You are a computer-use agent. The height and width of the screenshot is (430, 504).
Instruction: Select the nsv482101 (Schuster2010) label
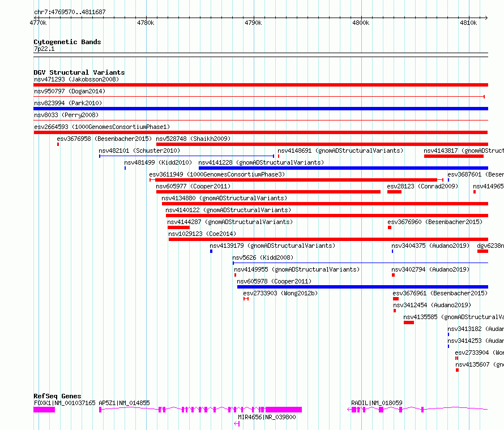pos(139,150)
